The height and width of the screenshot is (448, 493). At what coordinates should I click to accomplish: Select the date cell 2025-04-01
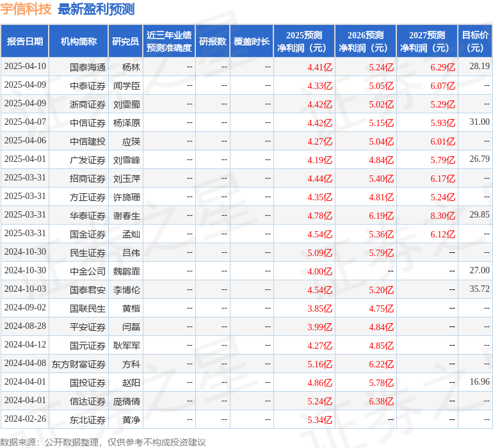25,159
